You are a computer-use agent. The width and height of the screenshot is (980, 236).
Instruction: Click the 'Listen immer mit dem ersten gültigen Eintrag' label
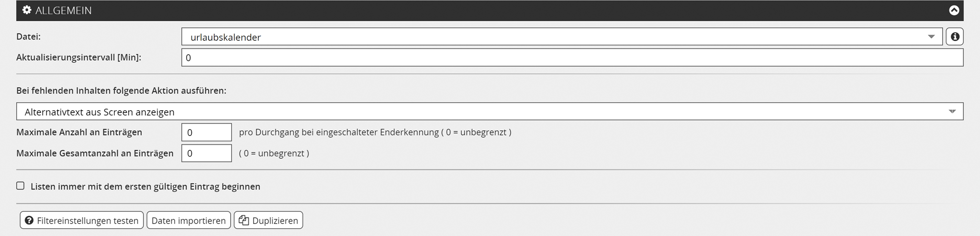coord(145,187)
